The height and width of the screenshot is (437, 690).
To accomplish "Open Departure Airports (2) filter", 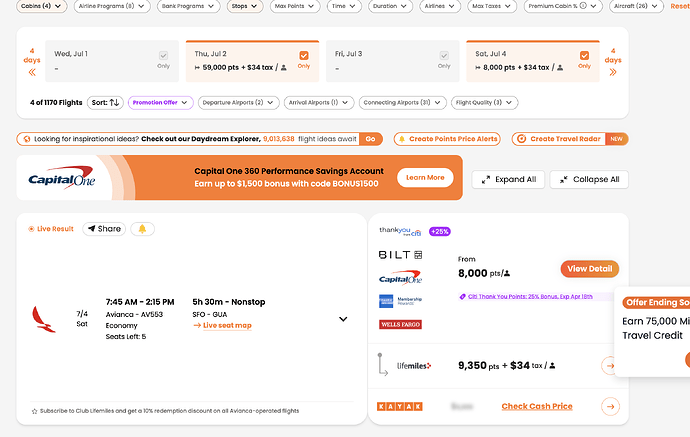I will 239,103.
